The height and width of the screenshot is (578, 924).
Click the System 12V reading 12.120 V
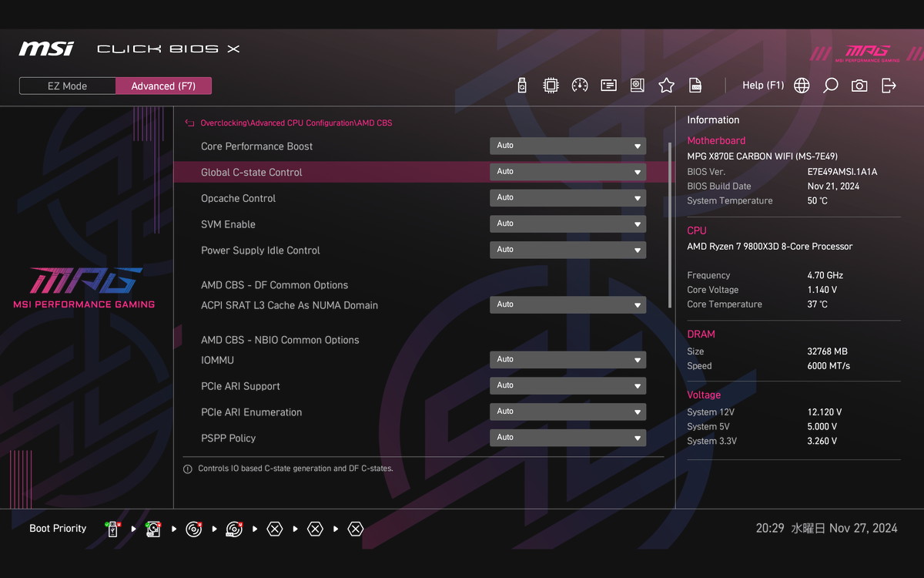pos(824,412)
